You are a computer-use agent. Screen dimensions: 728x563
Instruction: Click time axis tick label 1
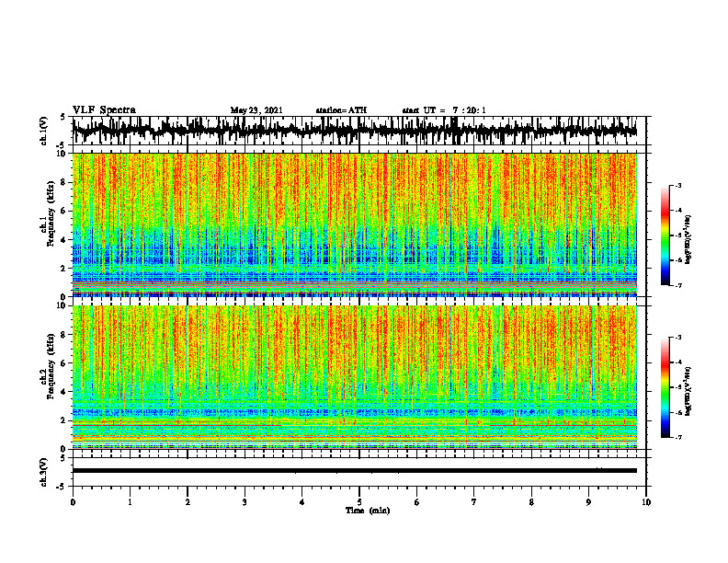tap(130, 502)
